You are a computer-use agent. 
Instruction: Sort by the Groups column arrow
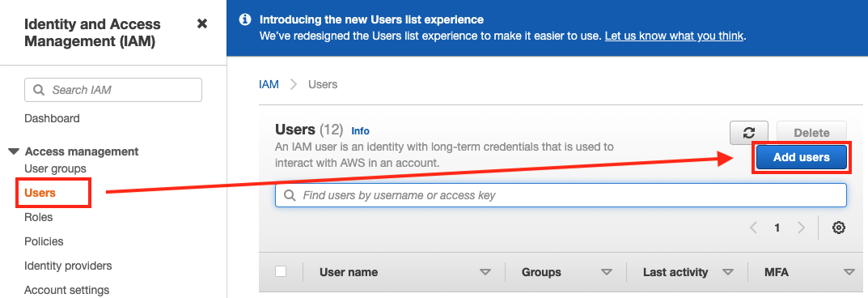tap(607, 272)
